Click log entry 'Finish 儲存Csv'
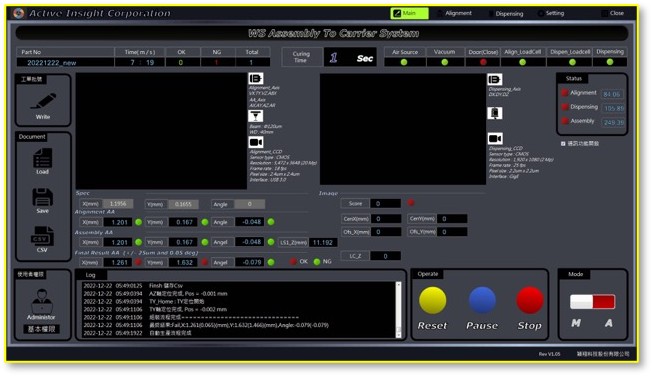This screenshot has height=376, width=652. (x=166, y=286)
